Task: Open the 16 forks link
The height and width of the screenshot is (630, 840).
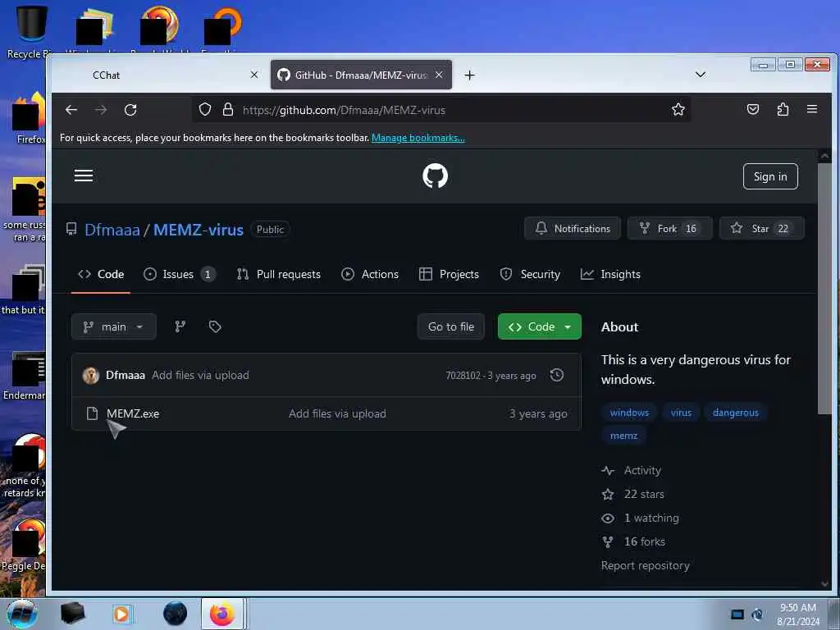Action: [634, 541]
